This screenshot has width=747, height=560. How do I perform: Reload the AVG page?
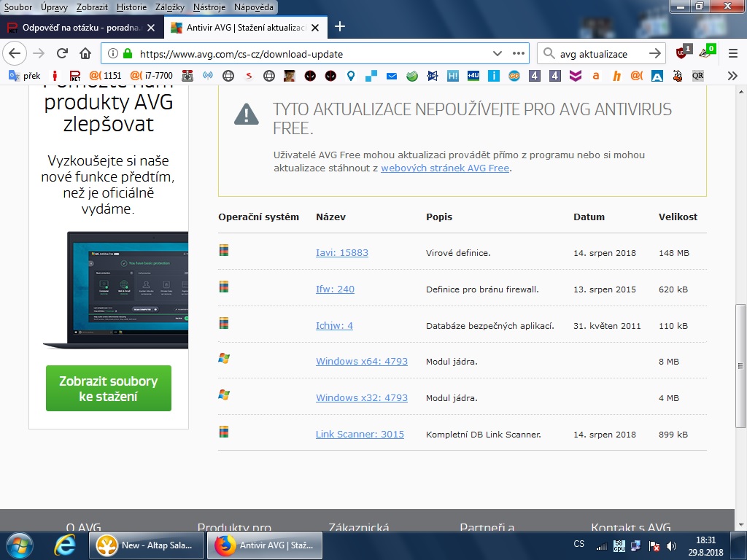click(62, 53)
